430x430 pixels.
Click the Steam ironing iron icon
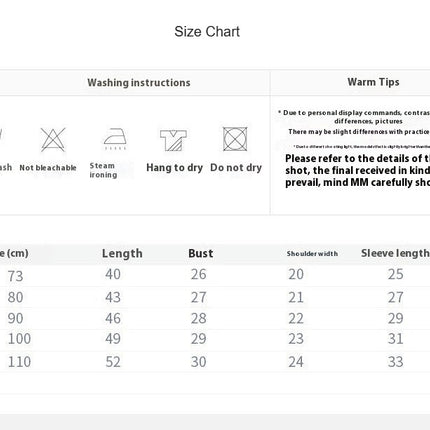[x=115, y=139]
